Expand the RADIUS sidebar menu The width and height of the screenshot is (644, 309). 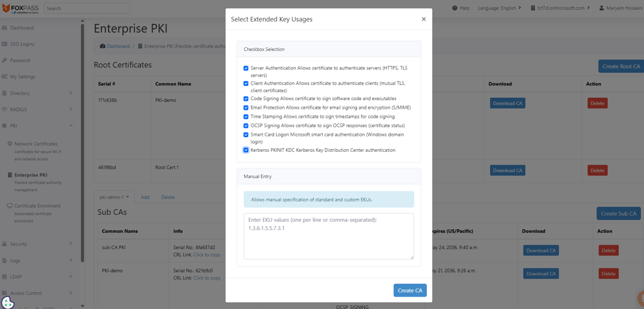tap(71, 109)
